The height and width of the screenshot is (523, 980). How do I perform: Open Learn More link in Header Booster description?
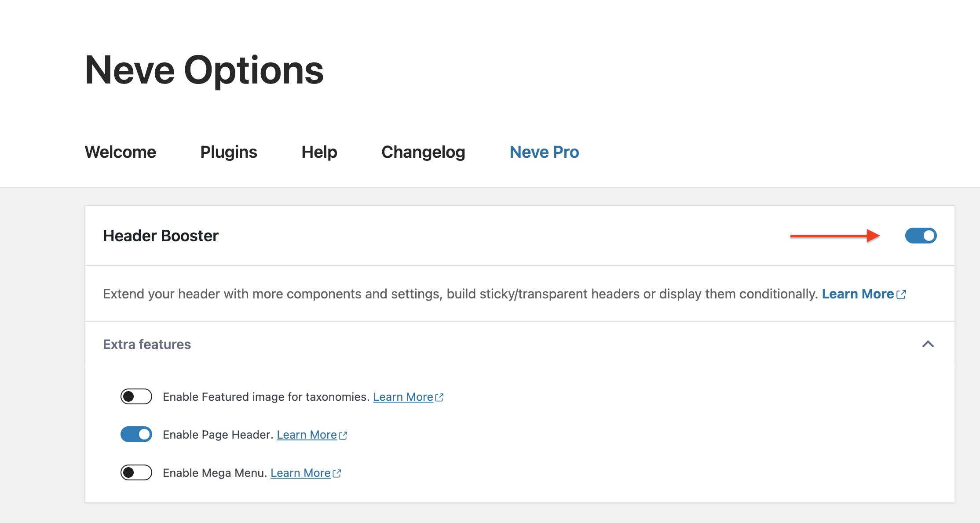click(858, 294)
